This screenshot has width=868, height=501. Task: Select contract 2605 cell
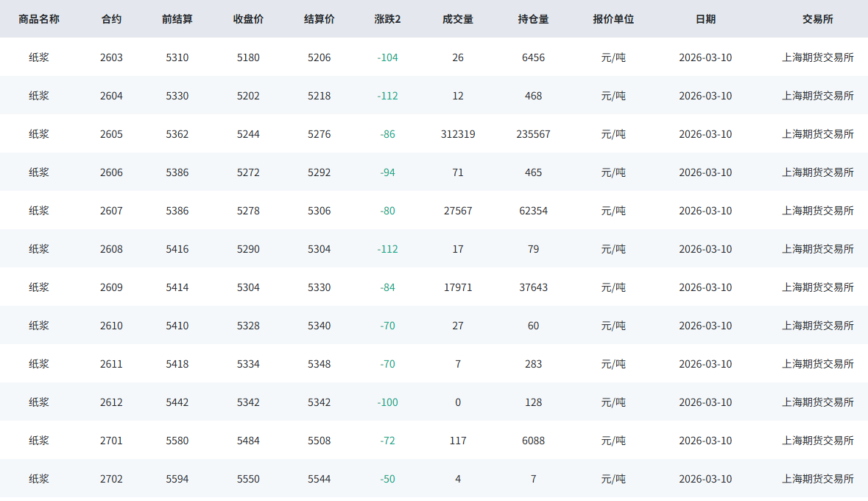tap(111, 134)
